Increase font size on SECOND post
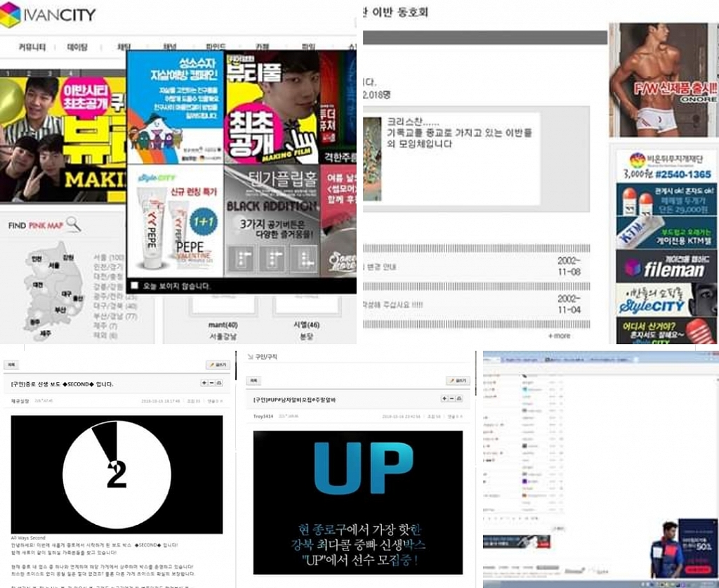This screenshot has height=588, width=719. pyautogui.click(x=204, y=383)
